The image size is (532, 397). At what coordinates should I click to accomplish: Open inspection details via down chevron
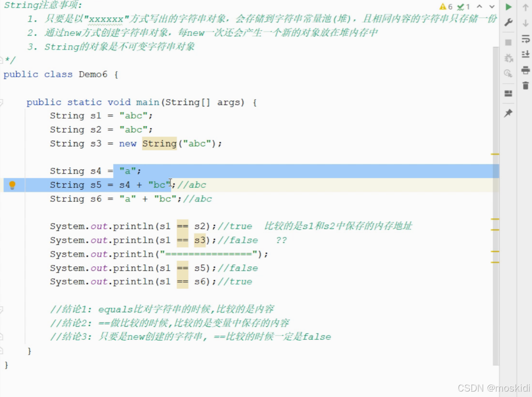[x=491, y=6]
